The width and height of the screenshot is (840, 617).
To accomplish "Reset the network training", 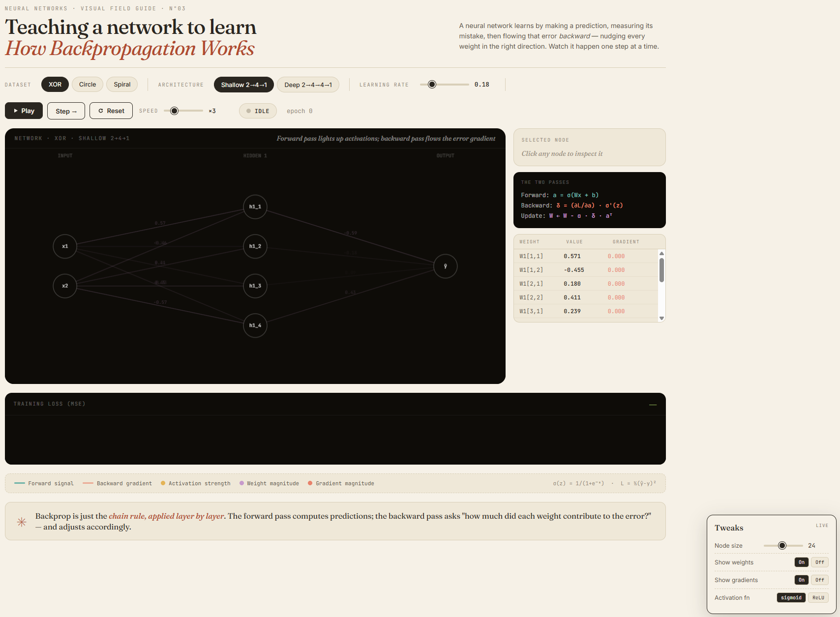I will coord(111,111).
